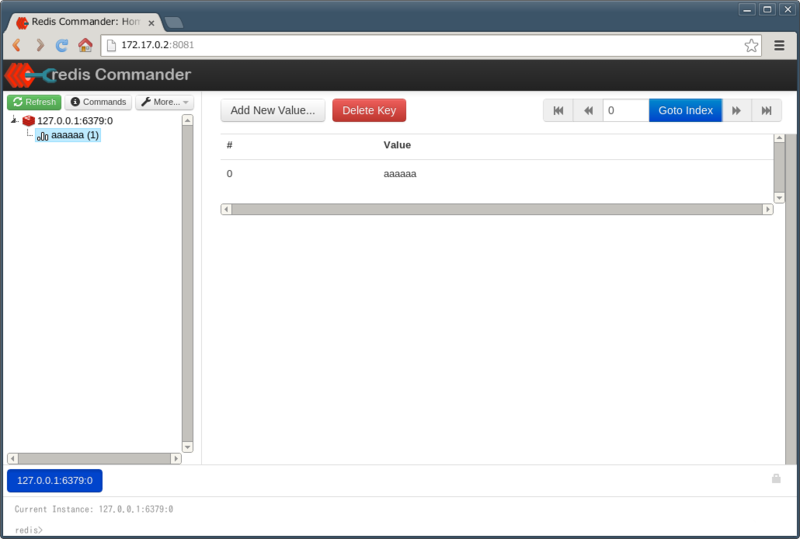Click value table horizontal scrollbar left arrow
800x539 pixels.
click(226, 209)
